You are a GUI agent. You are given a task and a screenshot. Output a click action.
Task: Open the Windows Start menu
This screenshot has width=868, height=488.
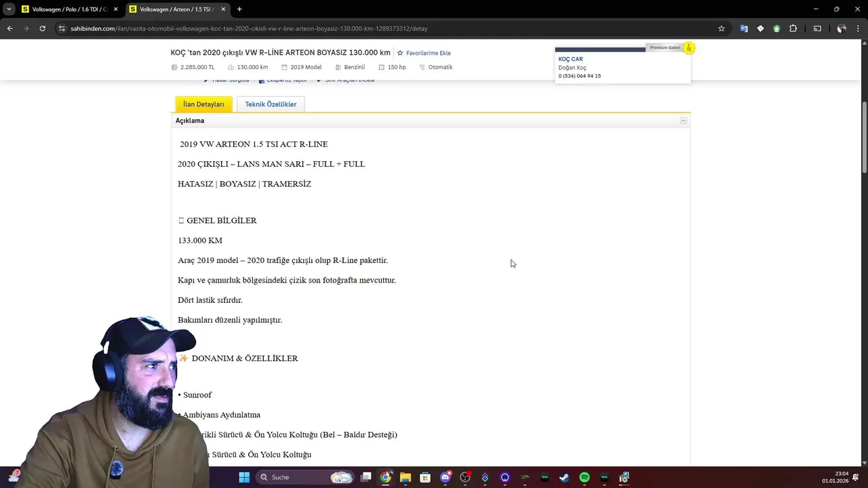(244, 477)
